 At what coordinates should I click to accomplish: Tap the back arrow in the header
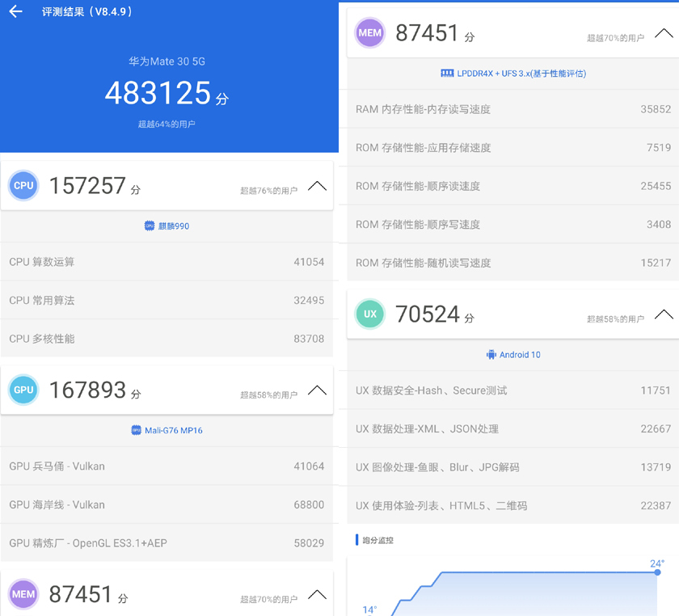pos(15,11)
